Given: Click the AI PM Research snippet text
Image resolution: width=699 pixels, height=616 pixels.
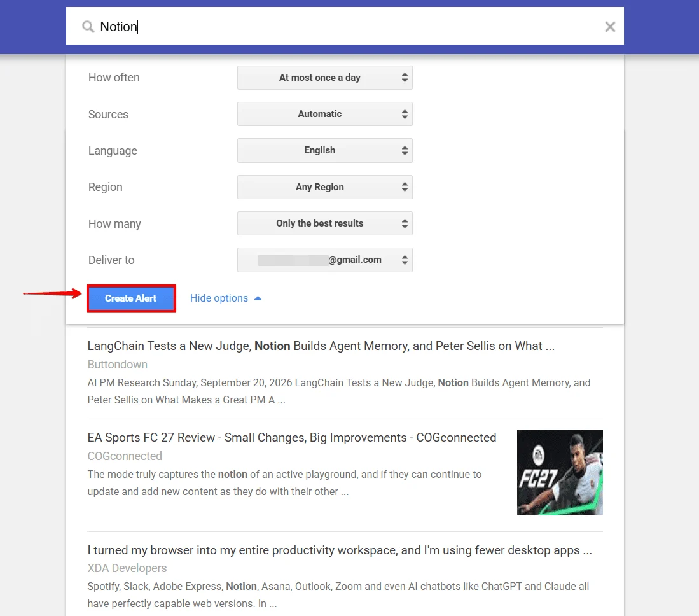Looking at the screenshot, I should (339, 391).
